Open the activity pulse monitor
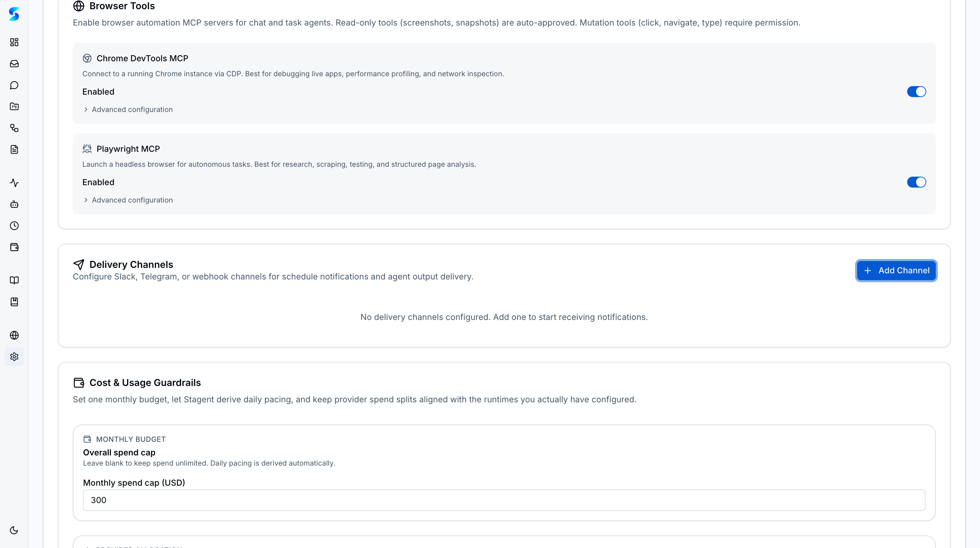The width and height of the screenshot is (980, 548). (x=14, y=183)
